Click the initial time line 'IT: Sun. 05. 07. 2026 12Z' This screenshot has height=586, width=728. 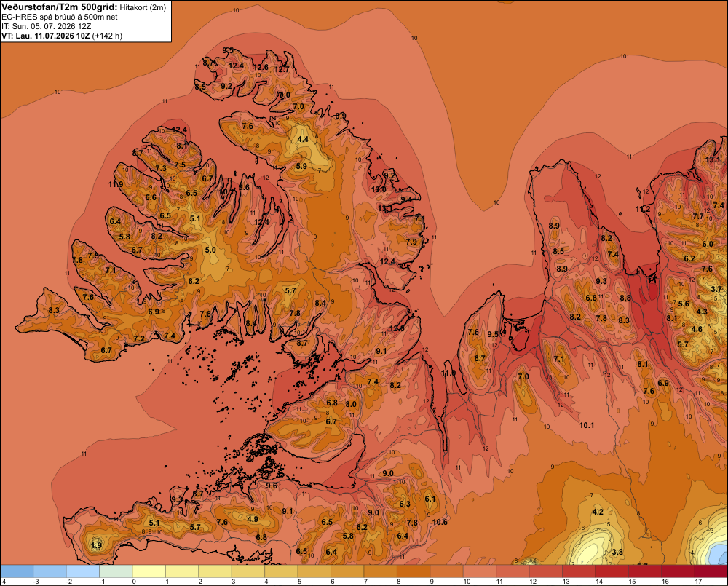[x=46, y=26]
